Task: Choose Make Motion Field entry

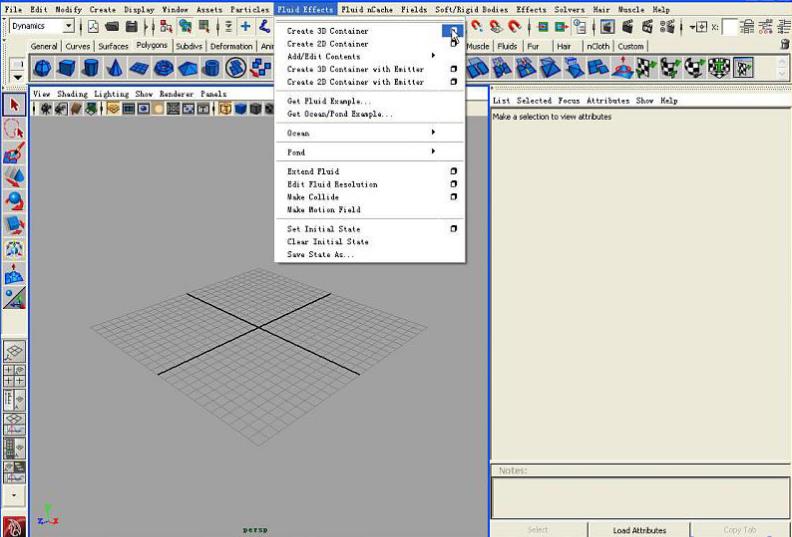Action: [324, 210]
